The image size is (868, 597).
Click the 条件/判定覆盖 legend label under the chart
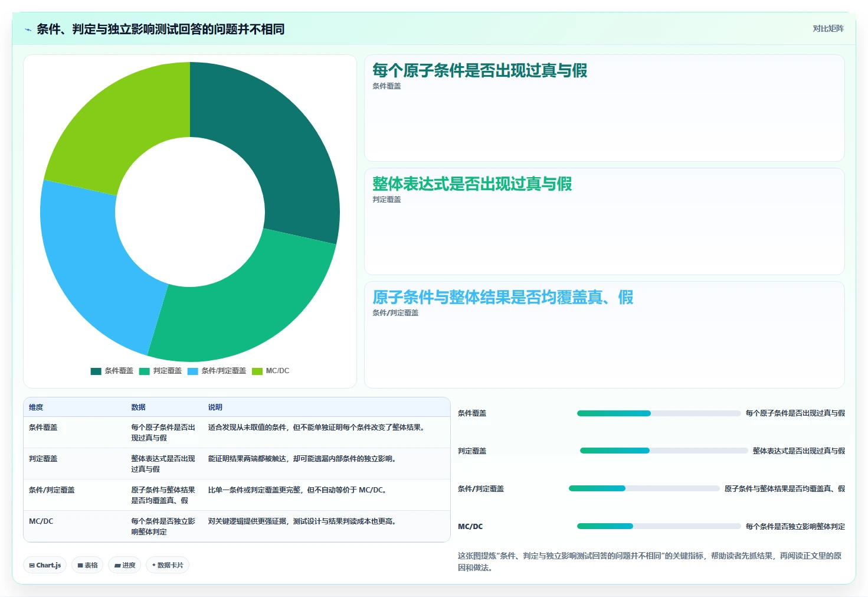[224, 371]
